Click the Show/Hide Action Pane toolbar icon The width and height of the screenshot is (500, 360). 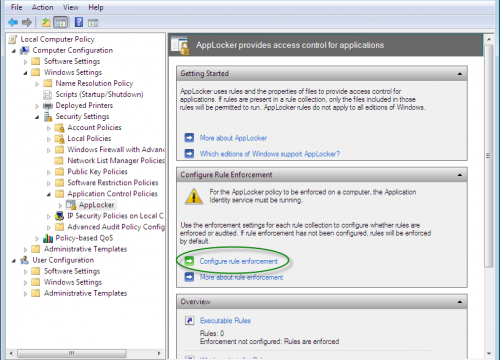click(93, 23)
